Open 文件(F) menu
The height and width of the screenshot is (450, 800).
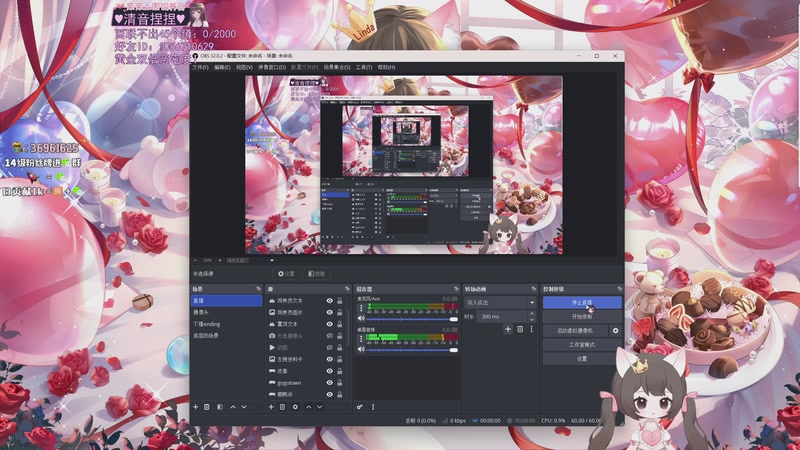pos(200,67)
